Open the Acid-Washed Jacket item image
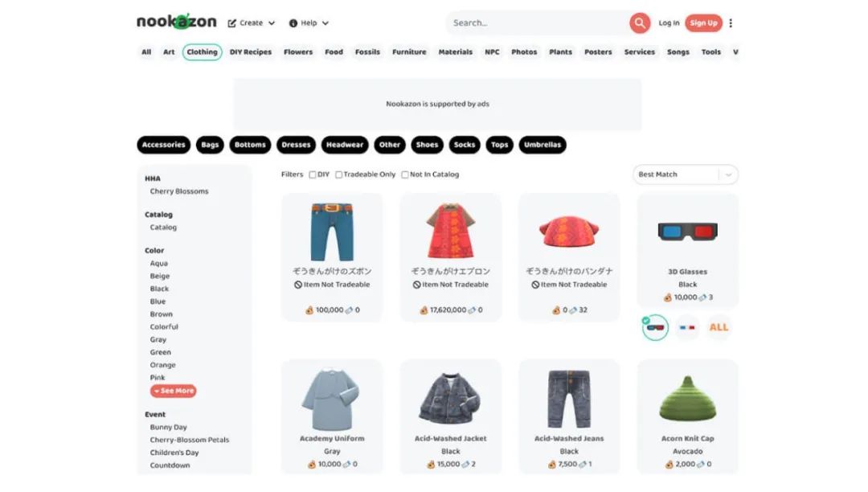The width and height of the screenshot is (868, 492). [x=450, y=399]
